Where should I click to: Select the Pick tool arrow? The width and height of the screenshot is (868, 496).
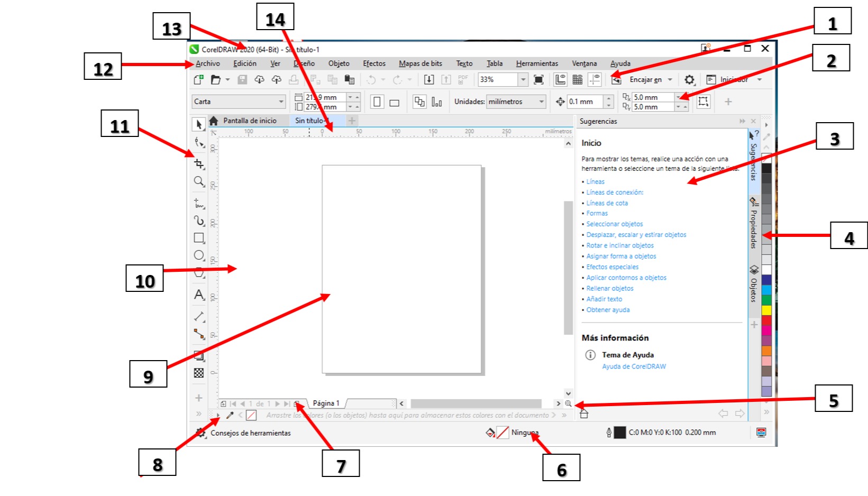click(x=199, y=125)
